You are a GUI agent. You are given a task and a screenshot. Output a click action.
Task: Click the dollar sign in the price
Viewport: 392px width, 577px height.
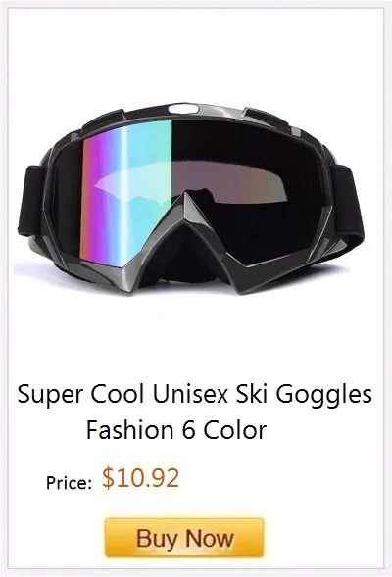108,478
